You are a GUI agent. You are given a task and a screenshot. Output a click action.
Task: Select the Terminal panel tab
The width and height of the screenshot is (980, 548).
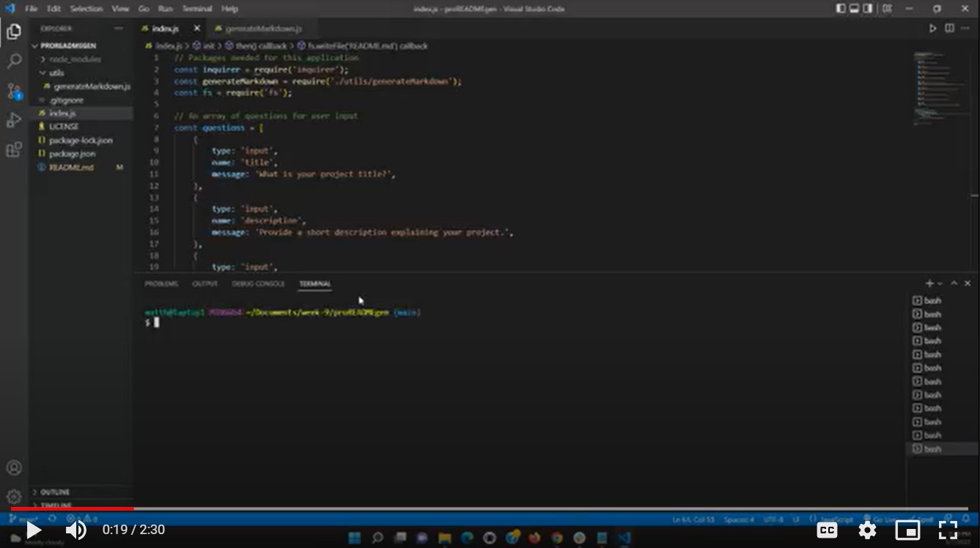click(x=315, y=284)
